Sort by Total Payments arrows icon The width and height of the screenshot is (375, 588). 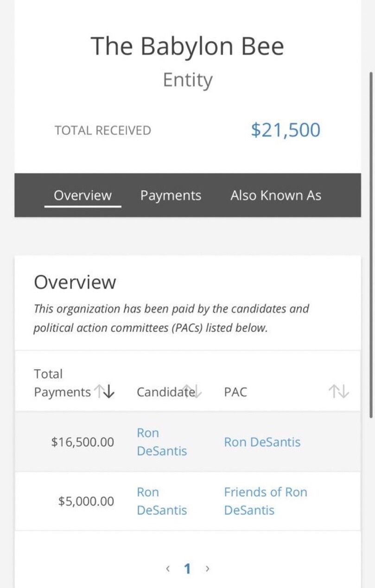point(104,392)
